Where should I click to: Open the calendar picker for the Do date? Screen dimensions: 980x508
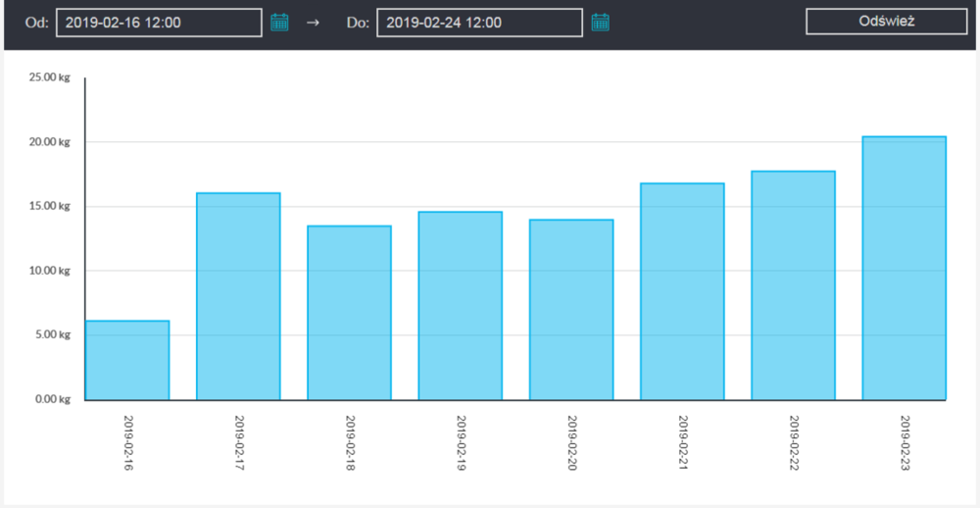[x=601, y=23]
